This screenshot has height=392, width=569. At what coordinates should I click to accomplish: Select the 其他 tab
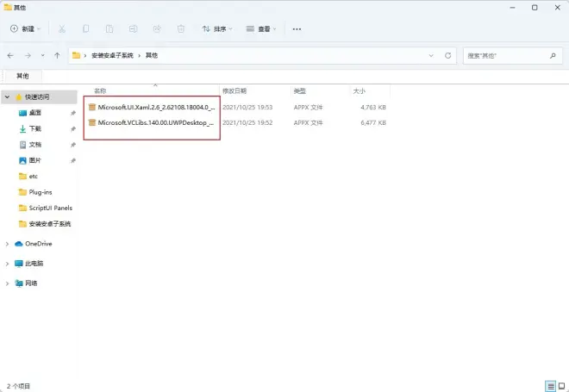(22, 76)
